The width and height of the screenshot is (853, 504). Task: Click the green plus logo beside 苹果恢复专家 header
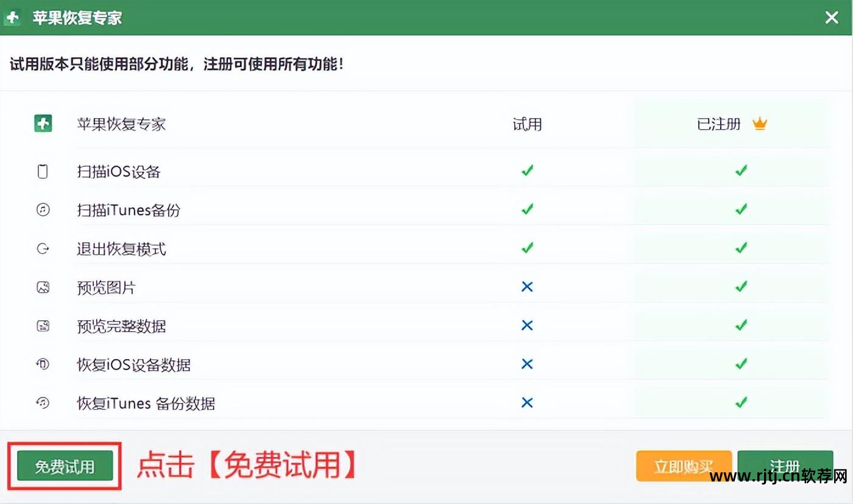pos(43,124)
